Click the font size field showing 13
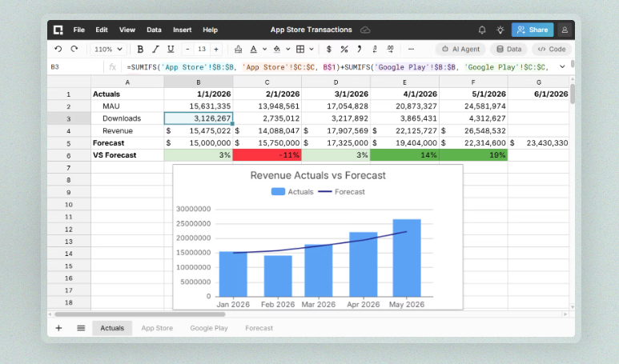619x364 pixels. [202, 50]
